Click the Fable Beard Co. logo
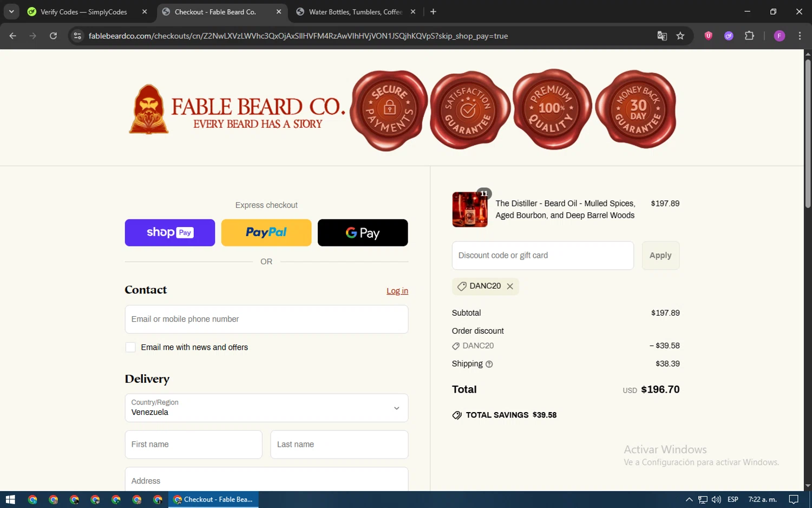 [x=237, y=110]
